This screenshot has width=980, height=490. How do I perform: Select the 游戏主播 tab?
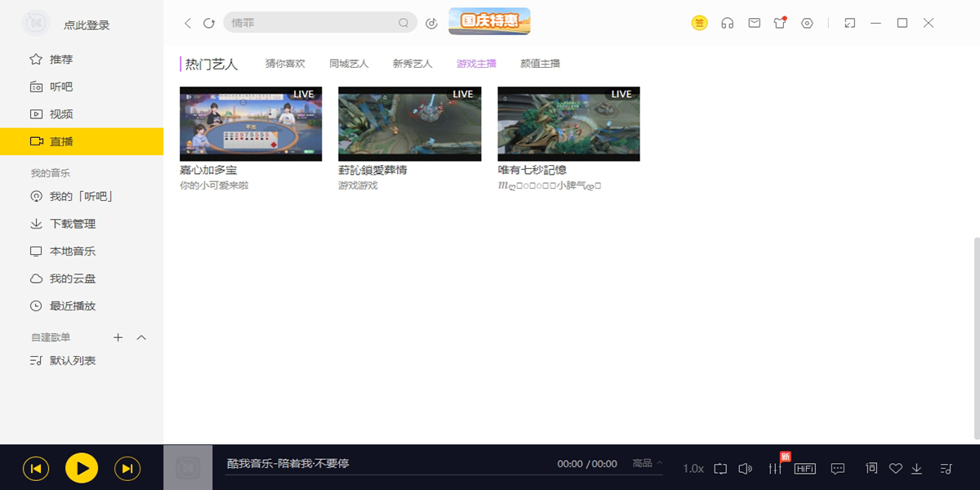tap(476, 64)
